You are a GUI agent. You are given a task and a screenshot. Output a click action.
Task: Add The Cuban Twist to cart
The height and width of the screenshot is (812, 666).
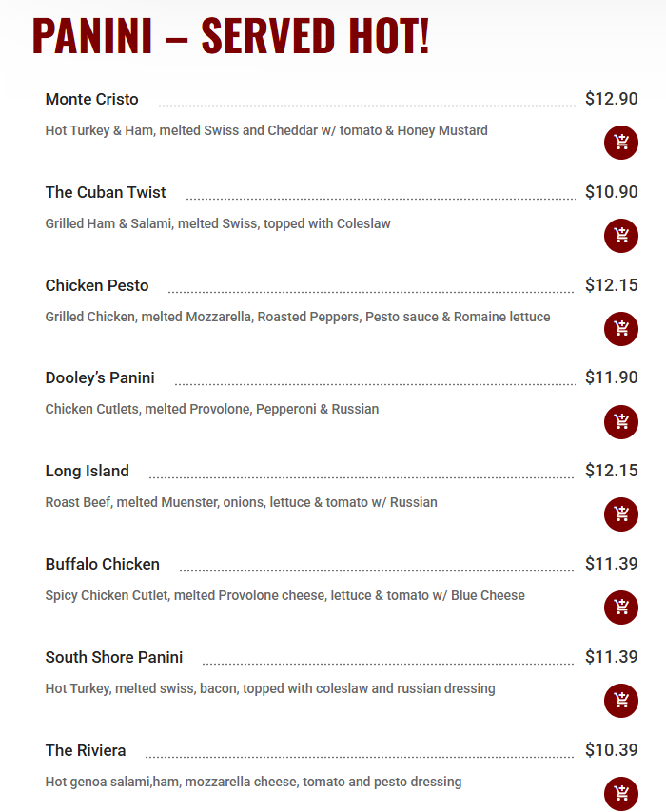click(x=620, y=236)
